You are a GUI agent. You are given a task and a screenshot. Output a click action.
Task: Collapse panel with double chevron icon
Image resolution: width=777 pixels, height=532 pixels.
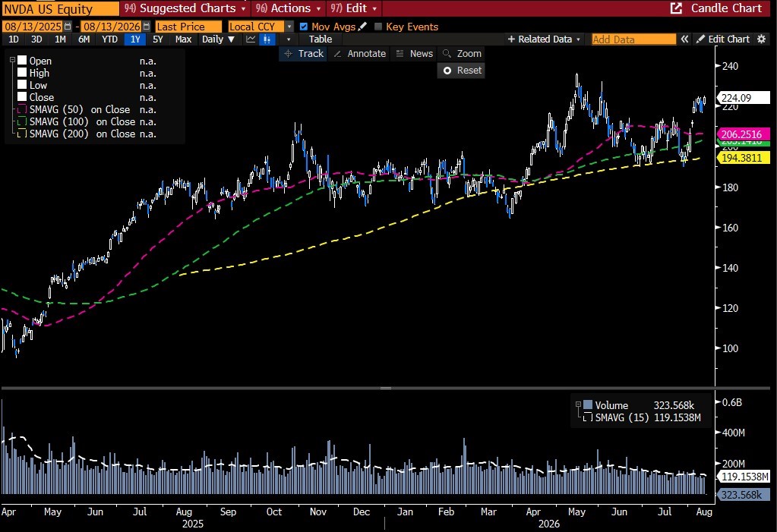coord(684,39)
